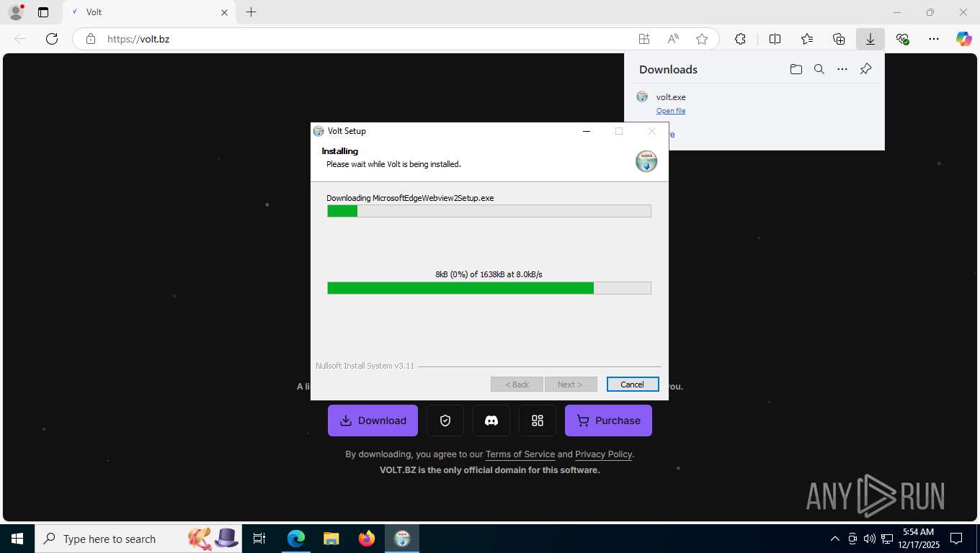Screen dimensions: 980x553
Task: Open Browser essentials heart icon
Action: pyautogui.click(x=902, y=39)
